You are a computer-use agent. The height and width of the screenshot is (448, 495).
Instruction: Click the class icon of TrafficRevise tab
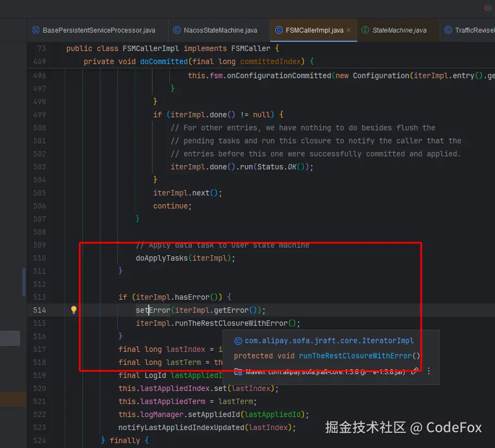[x=448, y=30]
